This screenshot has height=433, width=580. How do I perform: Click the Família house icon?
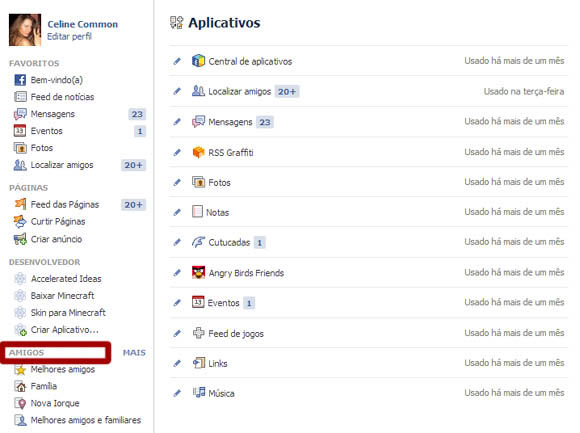(20, 386)
